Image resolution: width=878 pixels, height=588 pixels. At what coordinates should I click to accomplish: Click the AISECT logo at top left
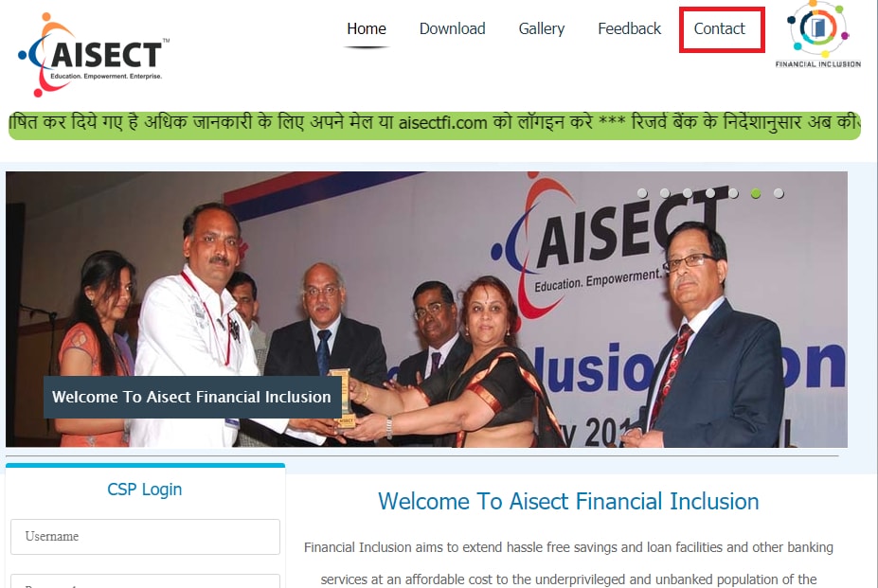[x=94, y=54]
